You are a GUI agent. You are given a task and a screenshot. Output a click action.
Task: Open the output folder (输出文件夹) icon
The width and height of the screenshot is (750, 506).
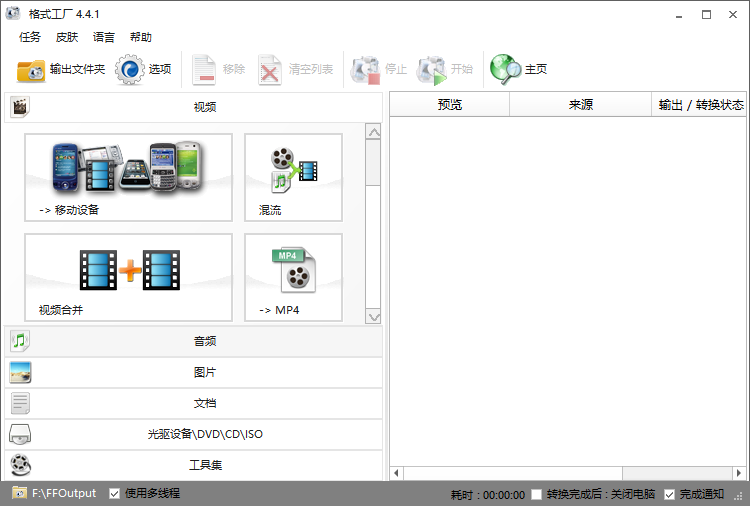[x=31, y=70]
